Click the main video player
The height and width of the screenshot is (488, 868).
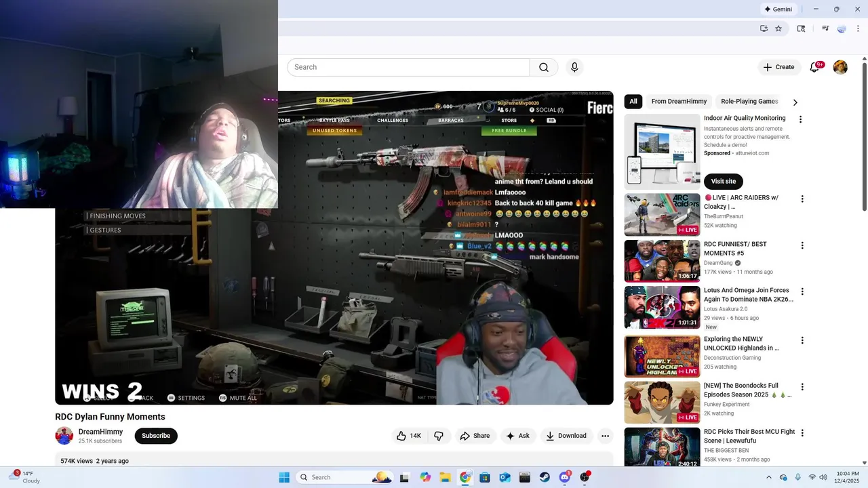[x=334, y=247]
